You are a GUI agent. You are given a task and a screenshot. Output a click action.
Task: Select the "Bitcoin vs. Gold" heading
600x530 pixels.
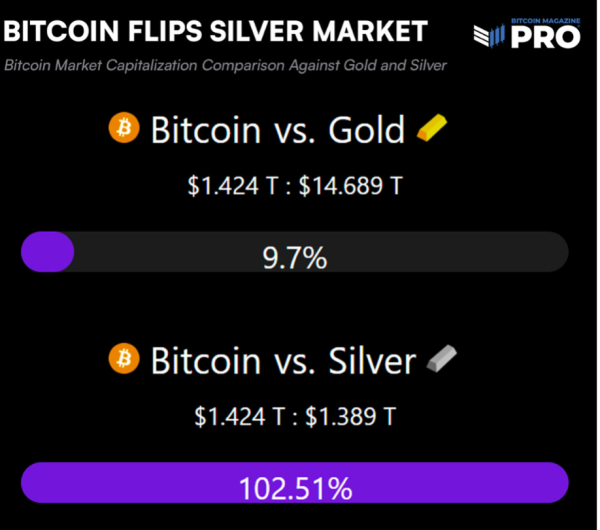[x=278, y=130]
